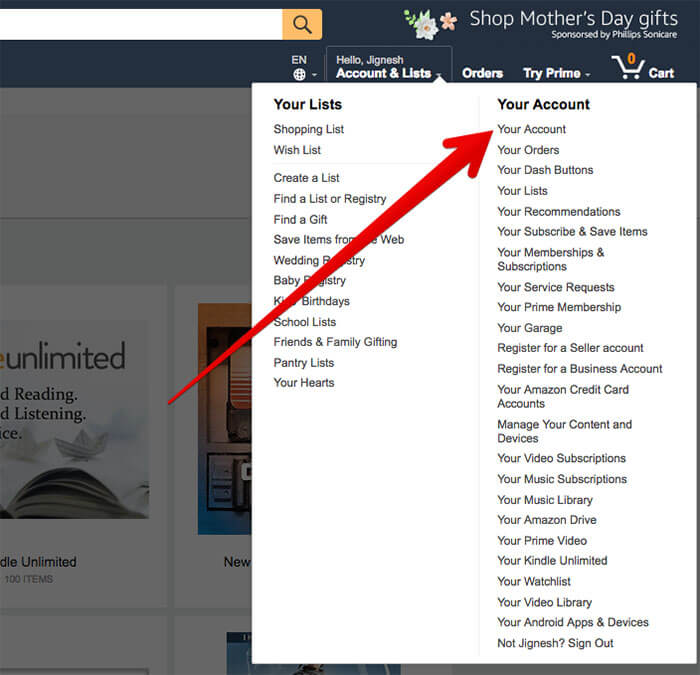Screen dimensions: 700x675
Task: Open Pantry Lists
Action: [x=304, y=362]
